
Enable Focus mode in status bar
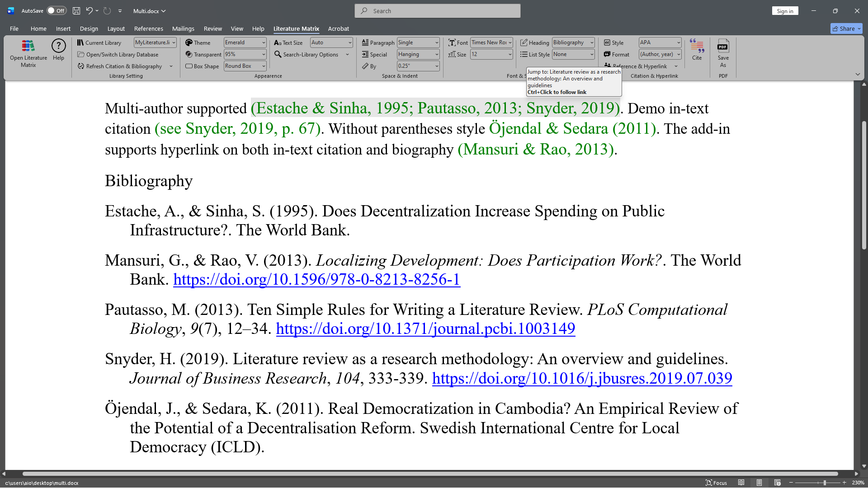point(717,483)
